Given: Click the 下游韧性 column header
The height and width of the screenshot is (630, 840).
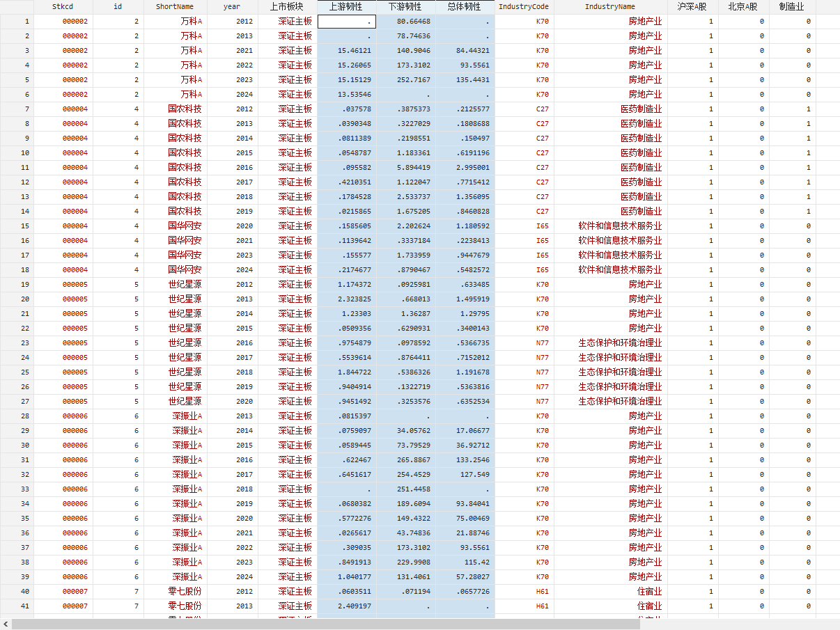Looking at the screenshot, I should pyautogui.click(x=406, y=7).
